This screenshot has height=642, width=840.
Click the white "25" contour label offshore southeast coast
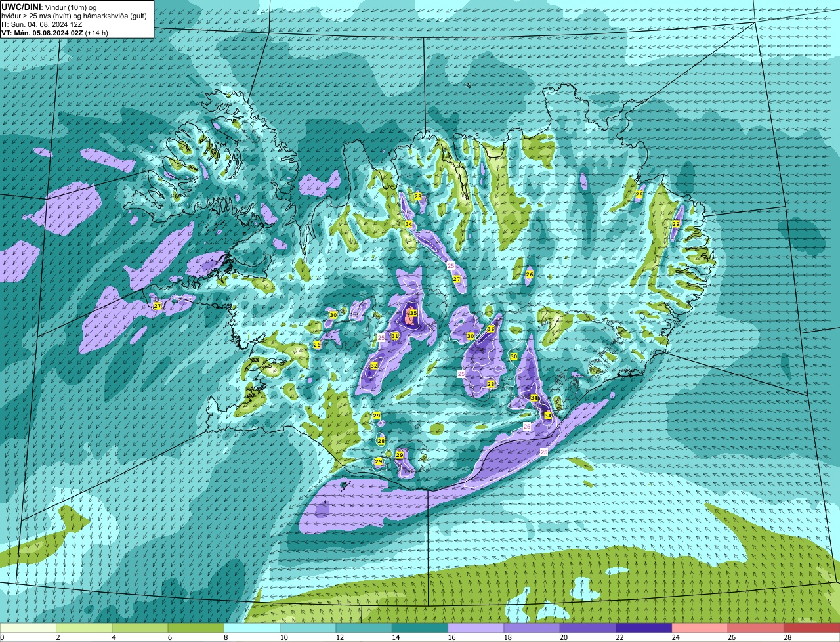pyautogui.click(x=544, y=452)
